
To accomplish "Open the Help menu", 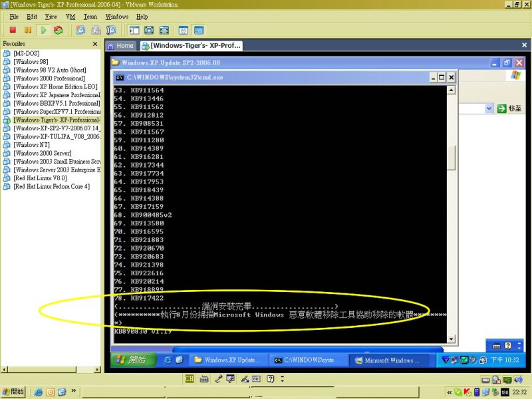I will [x=142, y=17].
